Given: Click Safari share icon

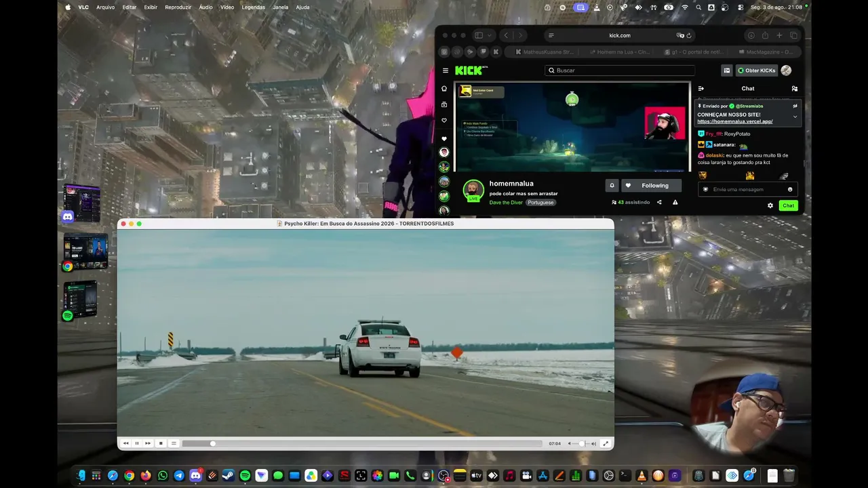Looking at the screenshot, I should point(765,35).
